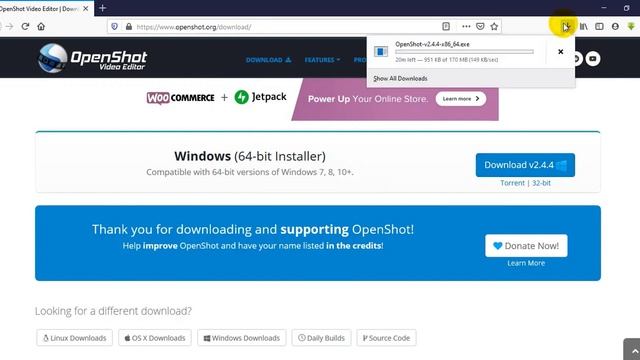The height and width of the screenshot is (360, 640).
Task: Close the OpenShot Video Editor tab
Action: 86,8
